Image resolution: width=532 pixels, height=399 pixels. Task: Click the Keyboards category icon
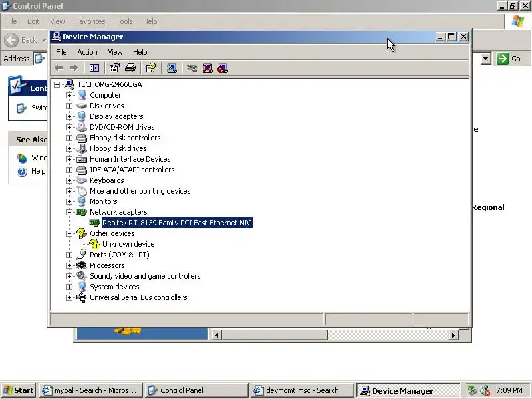point(81,180)
